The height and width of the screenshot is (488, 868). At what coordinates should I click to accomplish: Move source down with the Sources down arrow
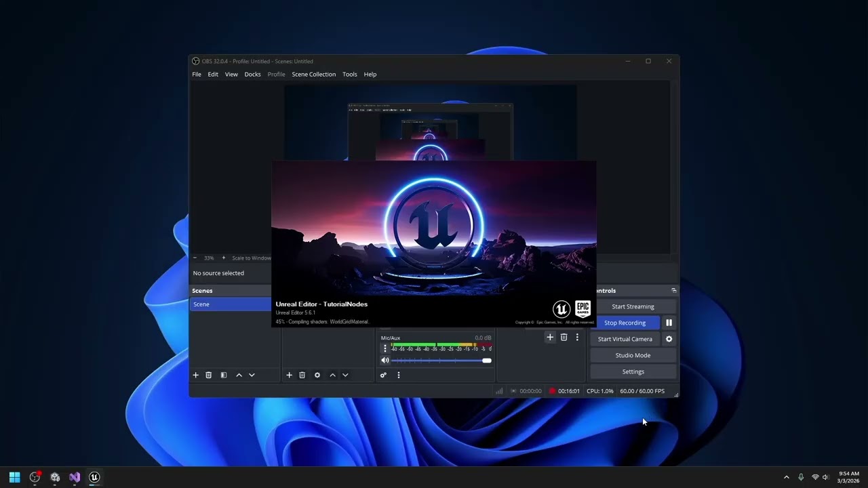[345, 375]
